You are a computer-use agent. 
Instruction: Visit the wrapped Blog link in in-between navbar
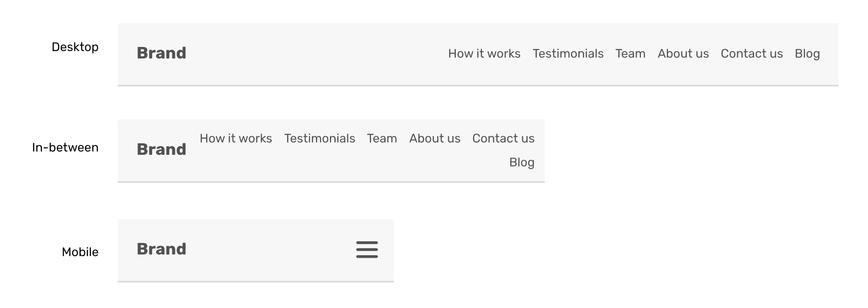522,162
